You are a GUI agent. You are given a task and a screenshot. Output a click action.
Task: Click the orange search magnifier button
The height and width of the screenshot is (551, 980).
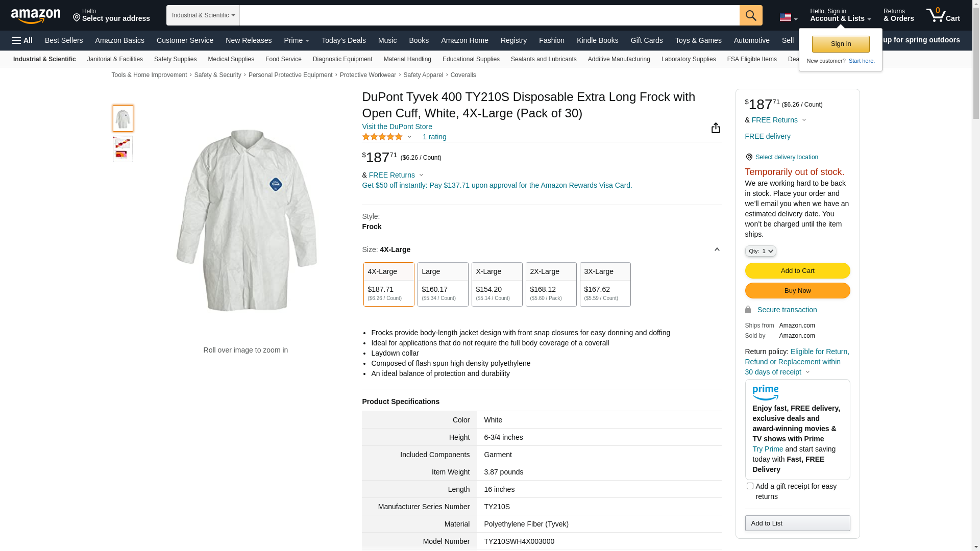pyautogui.click(x=750, y=15)
